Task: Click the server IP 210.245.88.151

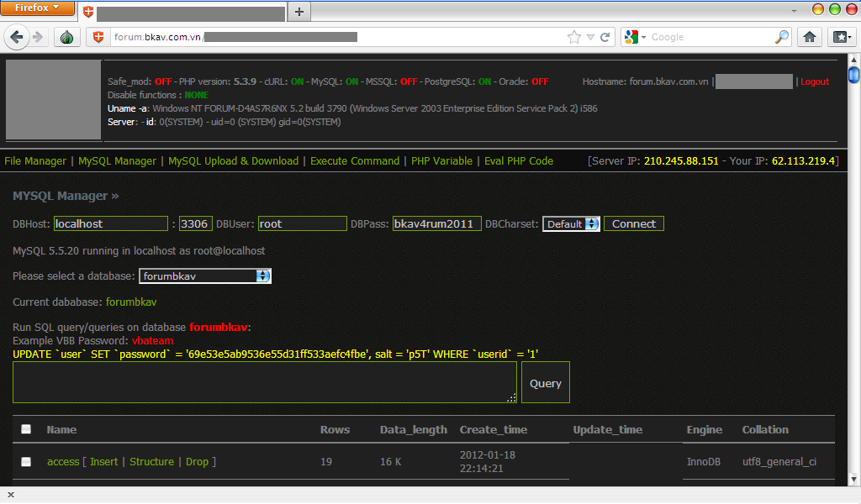Action: click(x=681, y=161)
